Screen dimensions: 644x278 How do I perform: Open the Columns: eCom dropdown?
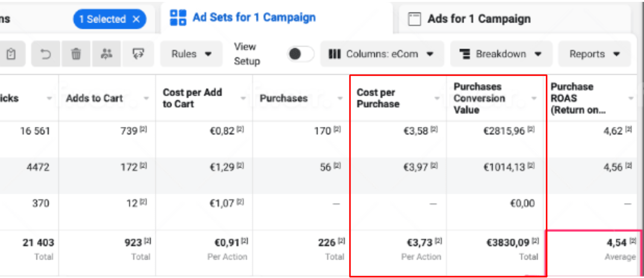pyautogui.click(x=381, y=54)
